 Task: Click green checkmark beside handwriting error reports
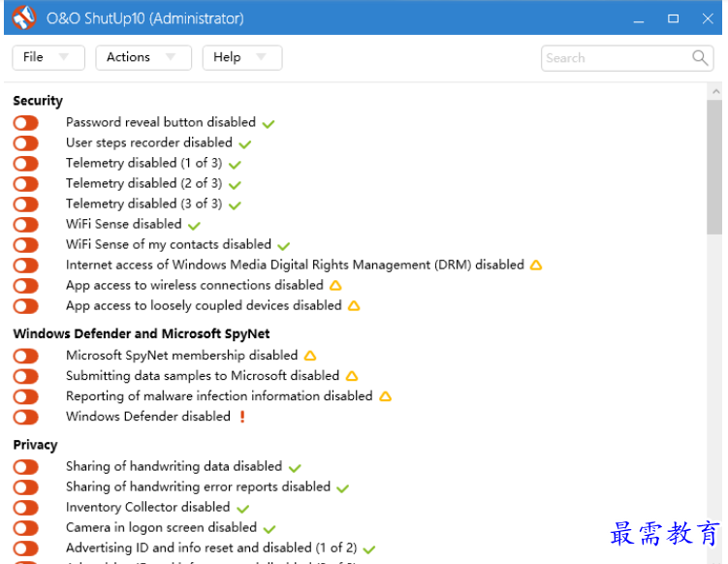[342, 488]
